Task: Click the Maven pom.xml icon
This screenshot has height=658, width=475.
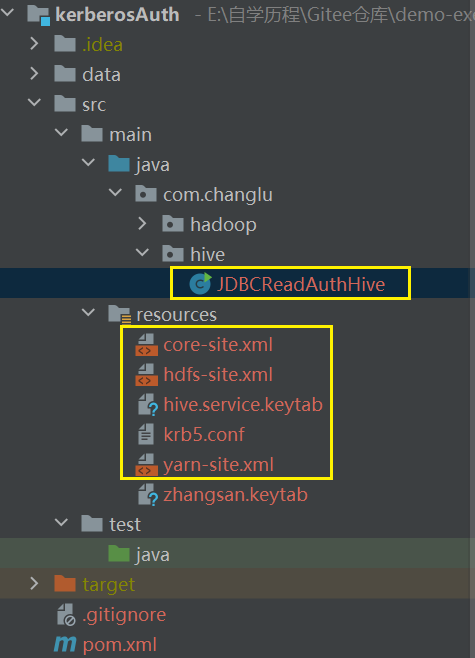Action: click(65, 644)
